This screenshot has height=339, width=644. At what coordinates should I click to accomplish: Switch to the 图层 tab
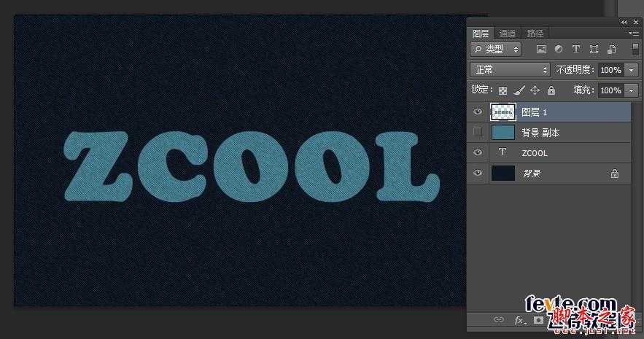pyautogui.click(x=481, y=34)
